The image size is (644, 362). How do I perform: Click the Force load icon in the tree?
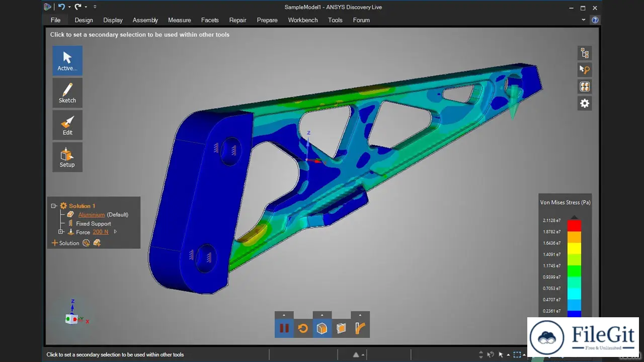pos(70,232)
